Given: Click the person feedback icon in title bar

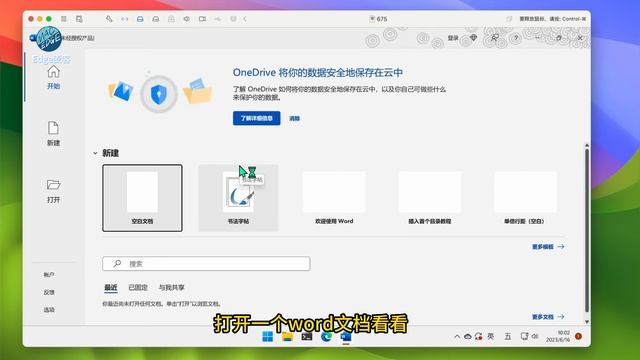Looking at the screenshot, I should coord(495,38).
